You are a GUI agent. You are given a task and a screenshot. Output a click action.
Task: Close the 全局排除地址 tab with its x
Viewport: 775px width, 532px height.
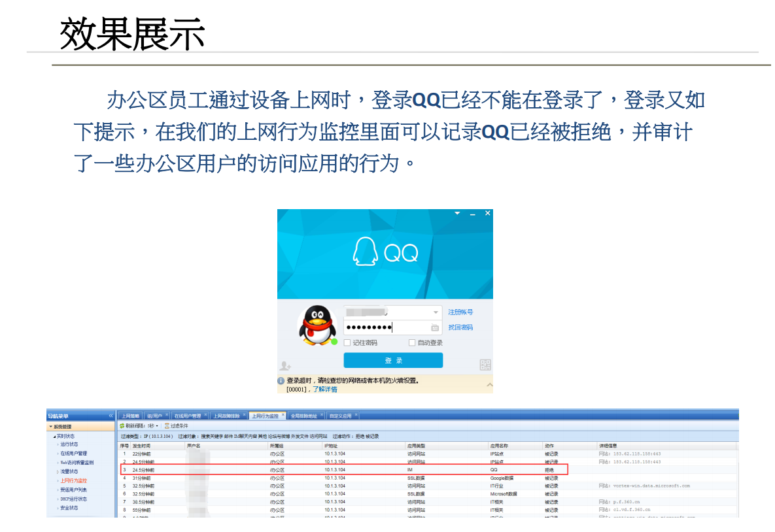coord(322,415)
